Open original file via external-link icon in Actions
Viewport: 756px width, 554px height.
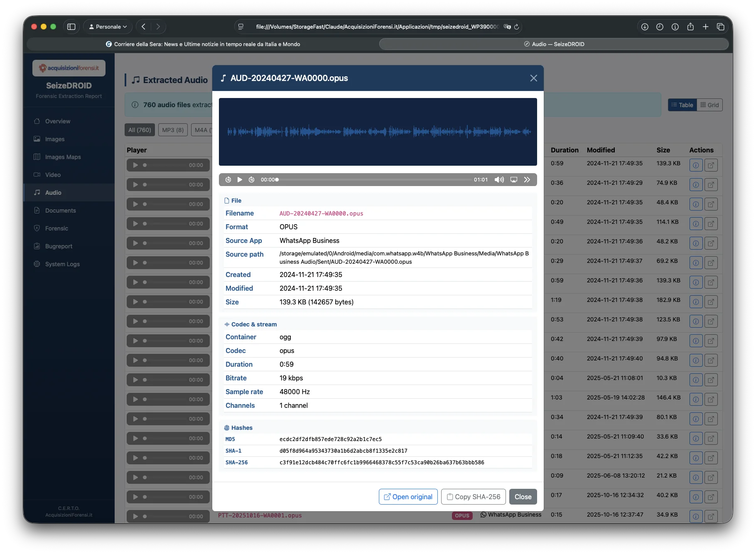711,165
